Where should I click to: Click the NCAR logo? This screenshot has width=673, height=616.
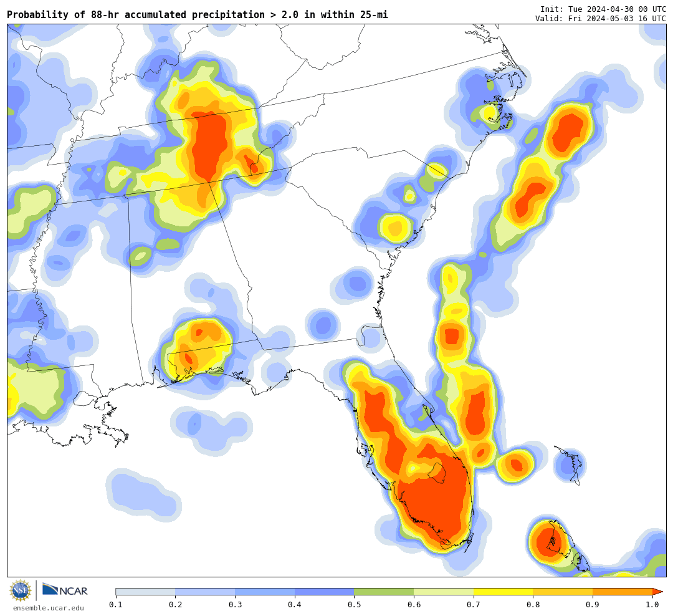point(65,590)
